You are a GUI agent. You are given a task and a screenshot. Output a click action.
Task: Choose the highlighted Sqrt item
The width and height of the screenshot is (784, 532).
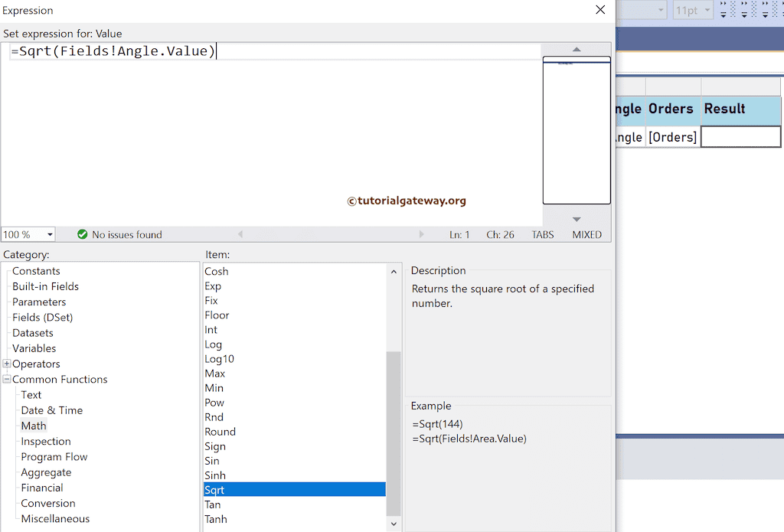[295, 489]
